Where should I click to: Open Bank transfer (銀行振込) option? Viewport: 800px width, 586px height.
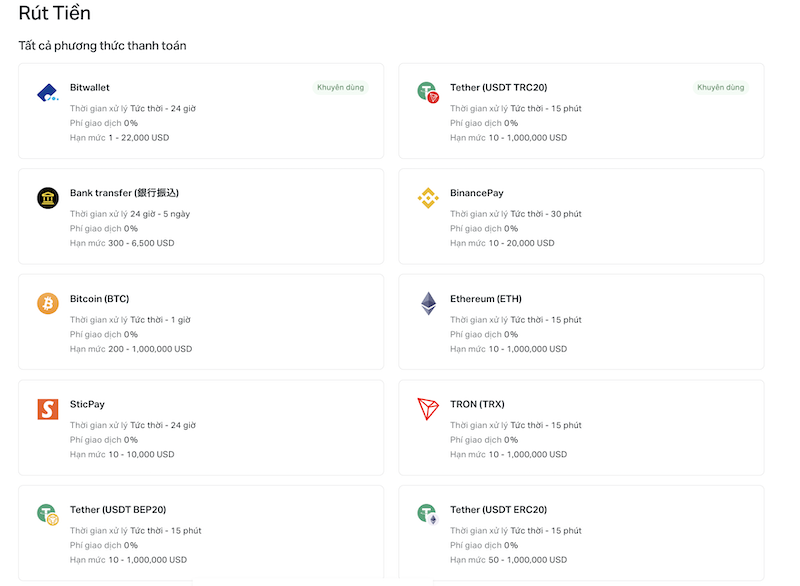click(124, 193)
